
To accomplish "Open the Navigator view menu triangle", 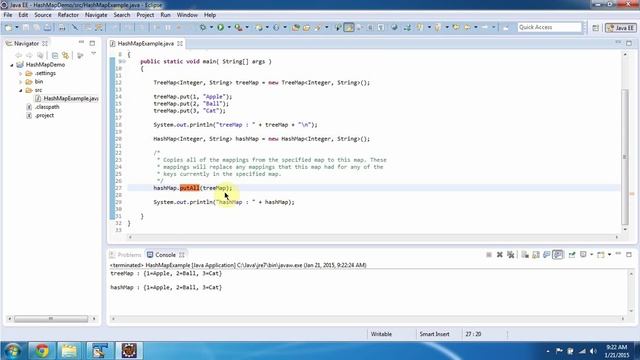I will coord(93,54).
